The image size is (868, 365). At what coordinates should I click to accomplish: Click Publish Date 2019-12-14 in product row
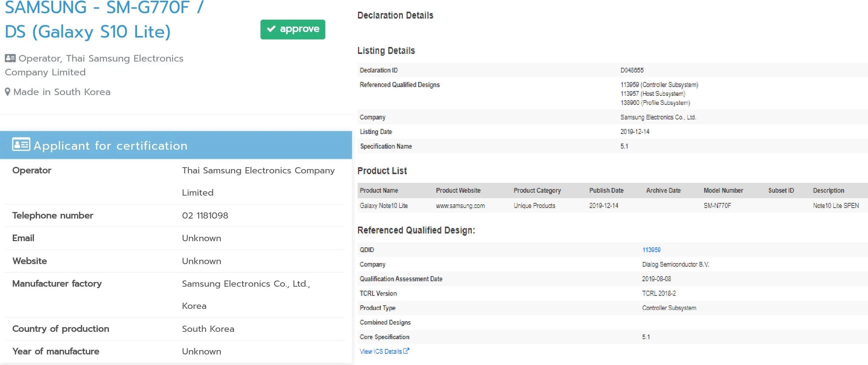[x=604, y=206]
